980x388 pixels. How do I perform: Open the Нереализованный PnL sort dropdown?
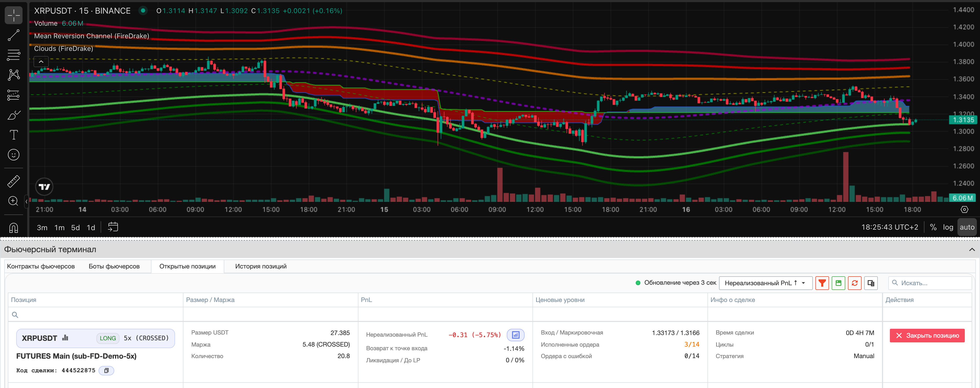(x=765, y=283)
